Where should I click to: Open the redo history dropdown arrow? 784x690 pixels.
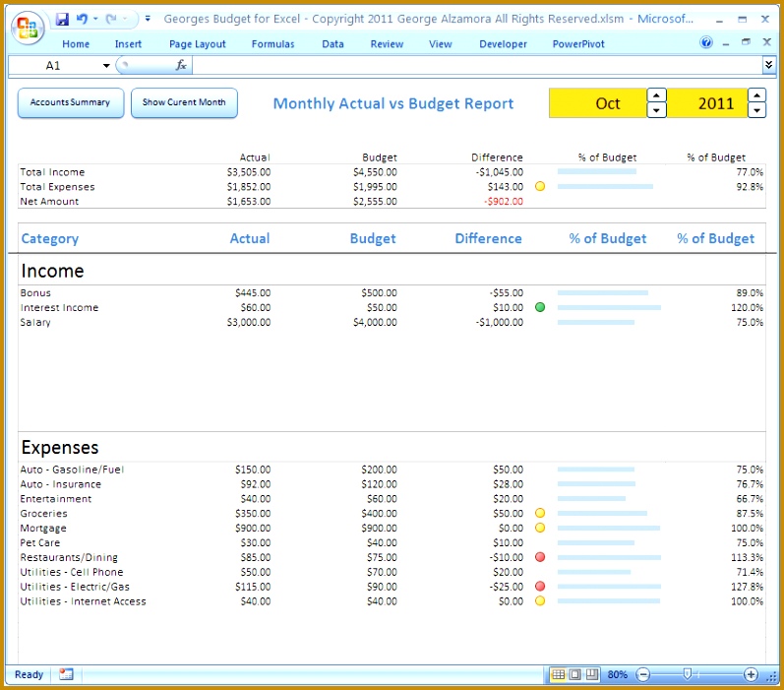point(125,19)
